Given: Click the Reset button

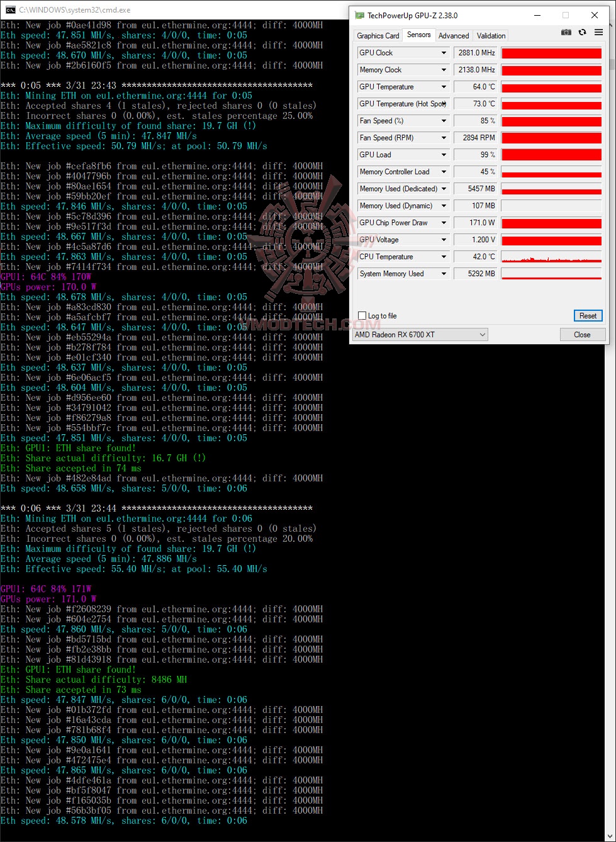Looking at the screenshot, I should [588, 316].
